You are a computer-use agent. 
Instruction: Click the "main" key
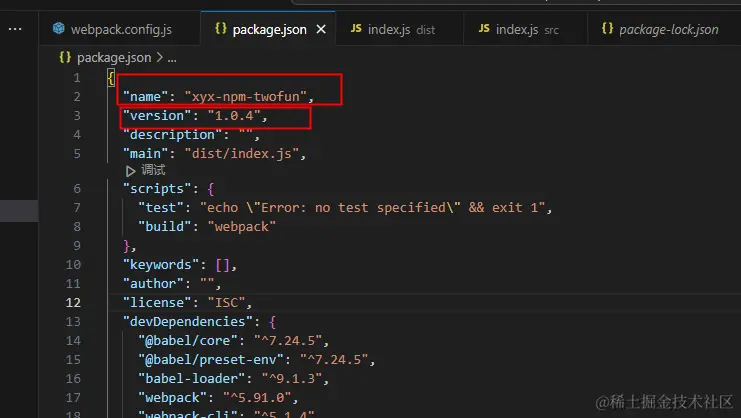(146, 154)
